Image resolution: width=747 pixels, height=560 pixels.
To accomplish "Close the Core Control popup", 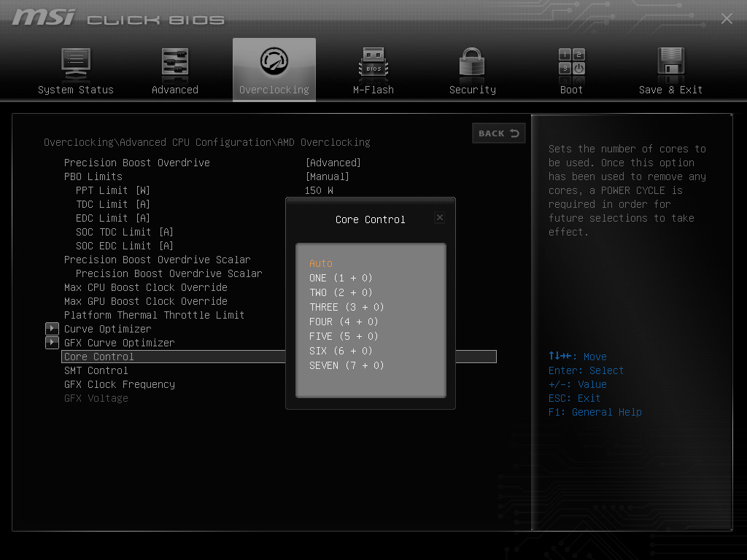I will click(440, 217).
